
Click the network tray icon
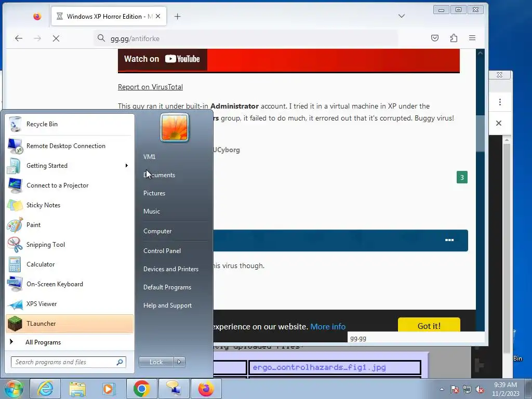click(x=467, y=389)
